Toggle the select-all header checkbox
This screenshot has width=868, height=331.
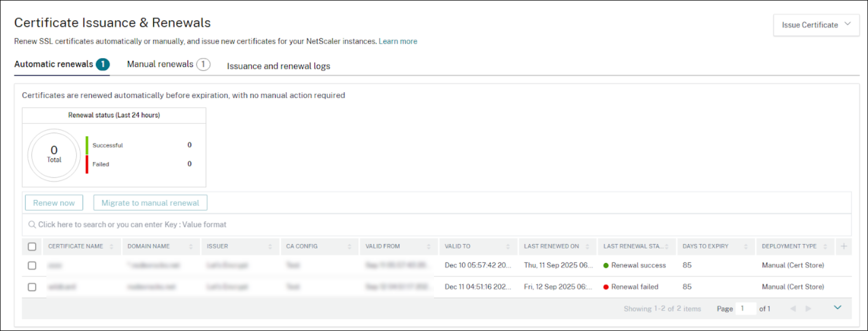[32, 246]
